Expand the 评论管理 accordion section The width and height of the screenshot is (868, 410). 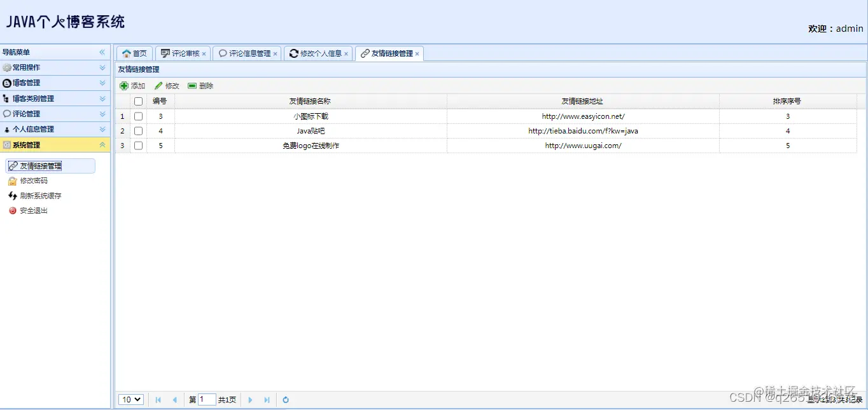[102, 114]
